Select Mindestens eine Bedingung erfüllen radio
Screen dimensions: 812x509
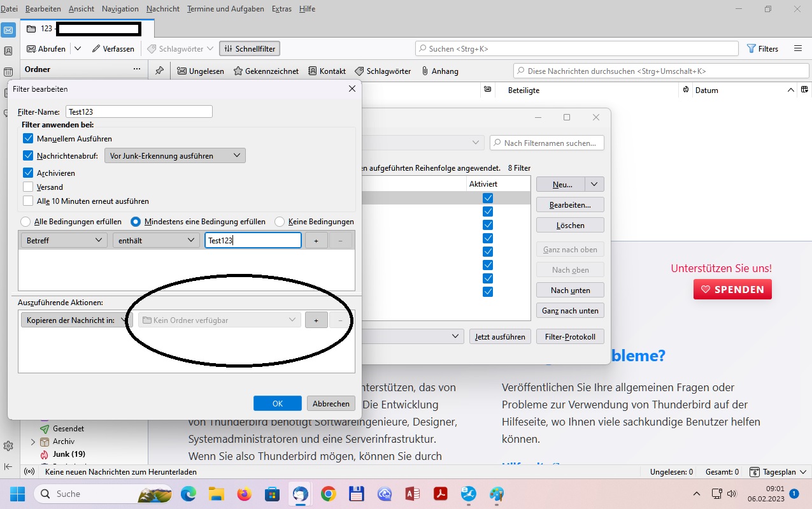point(136,222)
